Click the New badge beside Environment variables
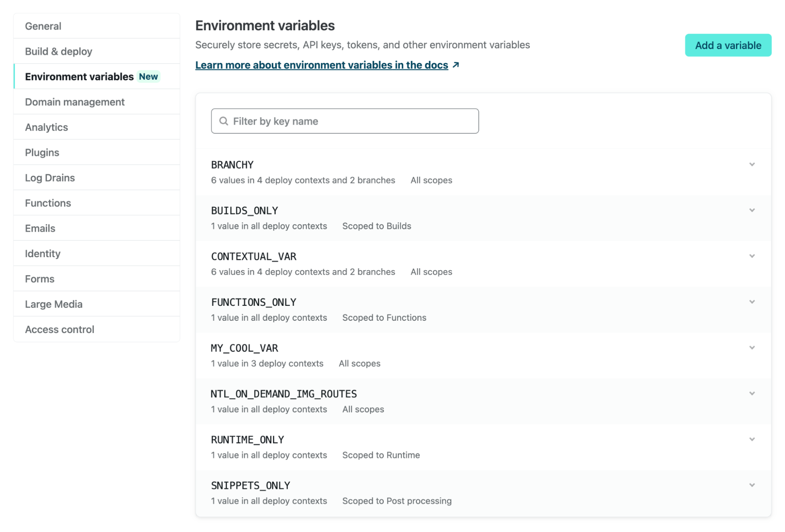The image size is (785, 532). point(148,77)
